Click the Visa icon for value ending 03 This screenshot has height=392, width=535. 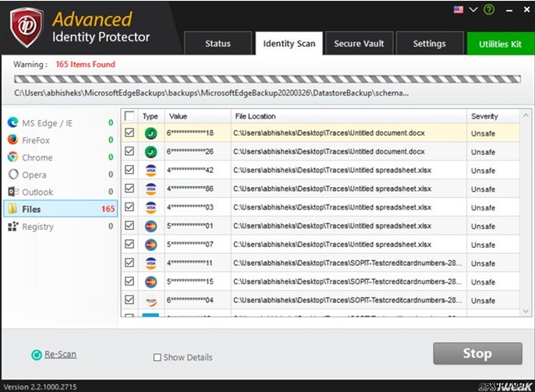(151, 207)
